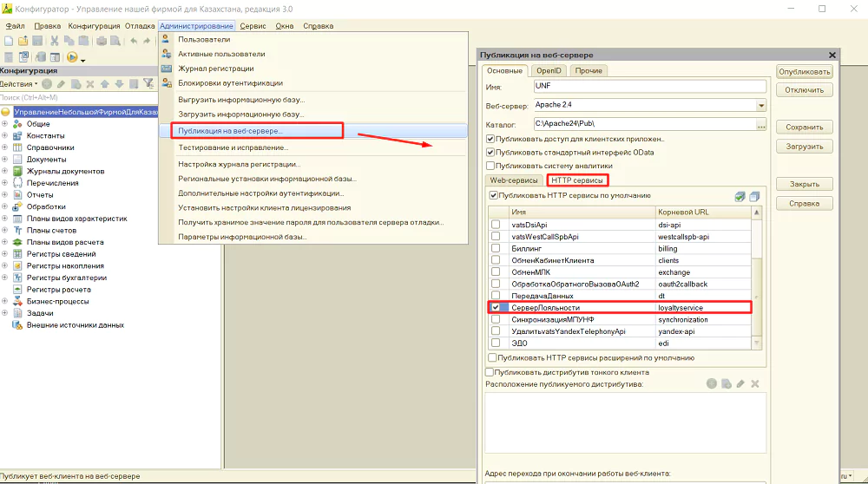868x484 pixels.
Task: Toggle checkbox for Биллинг service
Action: (x=496, y=248)
